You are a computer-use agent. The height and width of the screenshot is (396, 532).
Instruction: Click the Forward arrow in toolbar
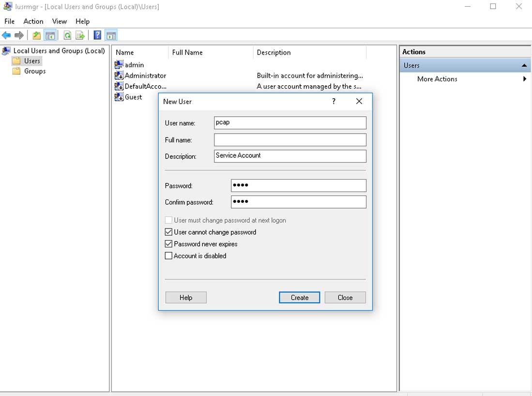pos(19,35)
